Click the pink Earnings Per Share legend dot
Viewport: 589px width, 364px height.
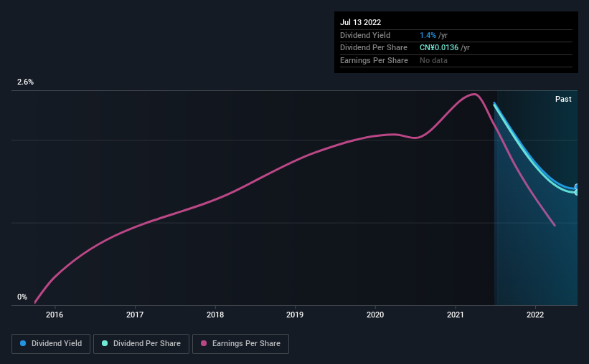point(204,343)
